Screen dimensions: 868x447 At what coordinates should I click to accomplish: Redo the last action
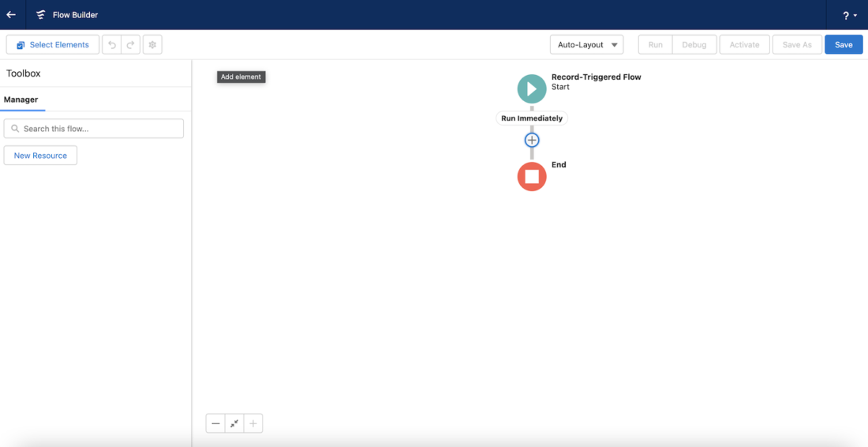tap(131, 45)
